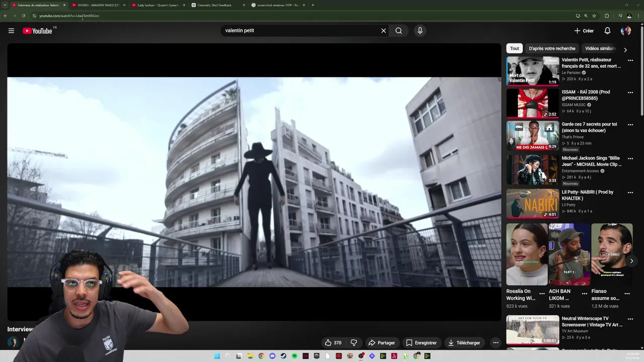Show next Shorts with right arrow
This screenshot has width=644, height=362.
631,261
